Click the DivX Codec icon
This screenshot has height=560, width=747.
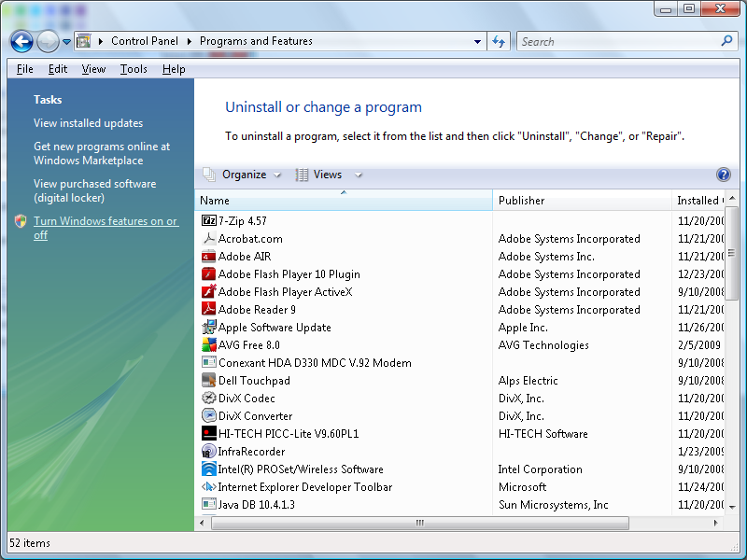[x=208, y=398]
